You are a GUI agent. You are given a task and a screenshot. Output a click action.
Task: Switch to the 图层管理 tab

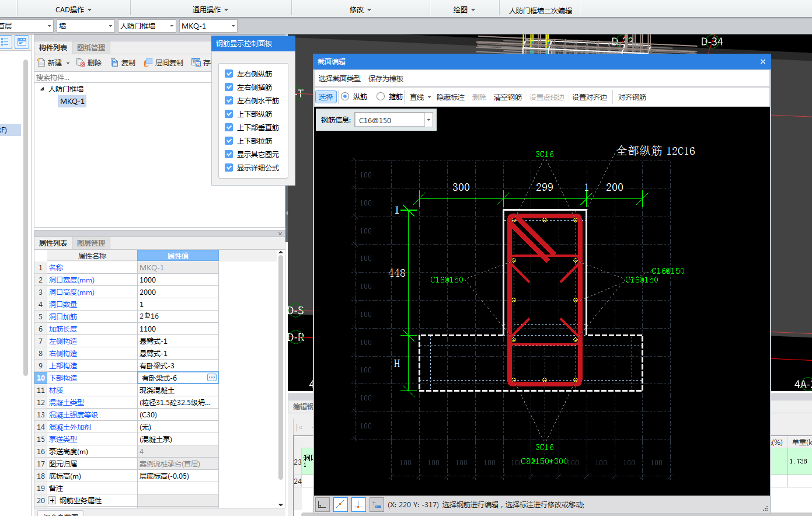click(91, 243)
